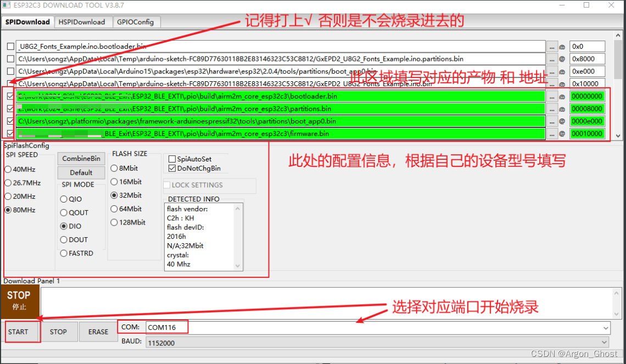Click browse button for 0x8000 partitions row

pos(552,59)
